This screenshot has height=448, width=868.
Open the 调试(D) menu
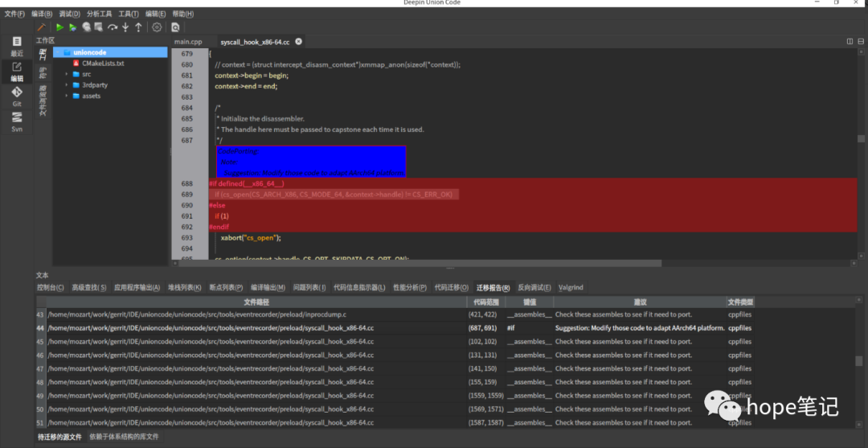click(70, 14)
